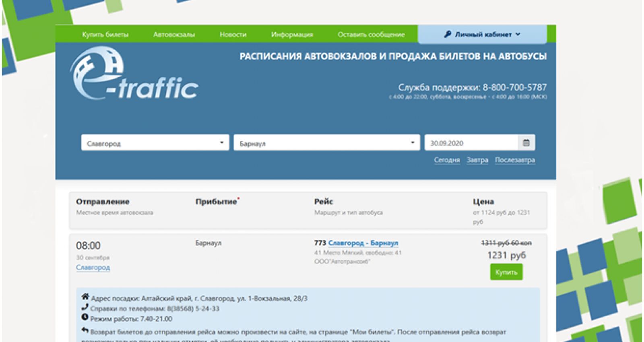Click the date field showing 30.09.2020
The width and height of the screenshot is (644, 342).
[471, 143]
